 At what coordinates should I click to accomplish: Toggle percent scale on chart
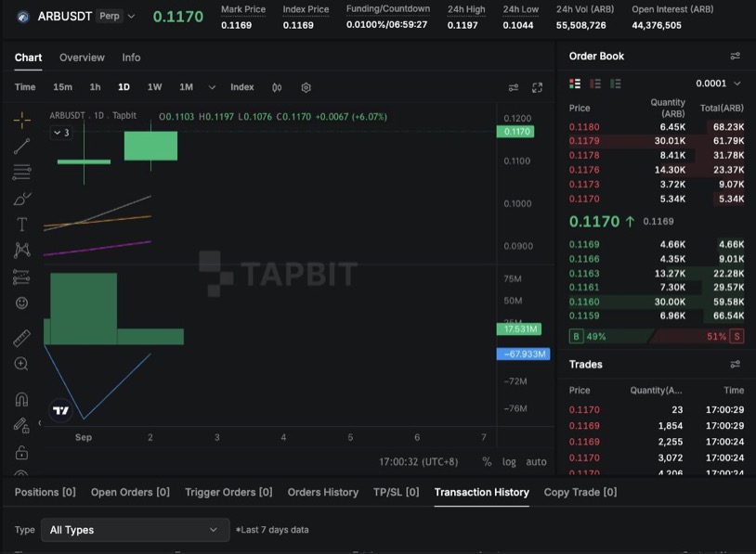tap(487, 461)
